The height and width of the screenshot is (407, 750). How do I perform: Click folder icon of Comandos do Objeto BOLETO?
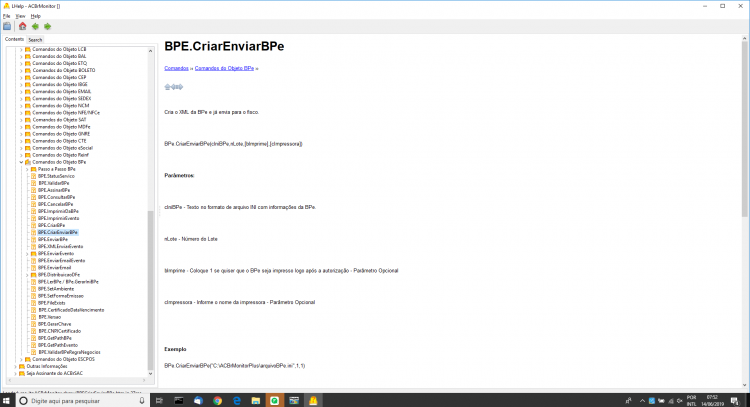(28, 70)
